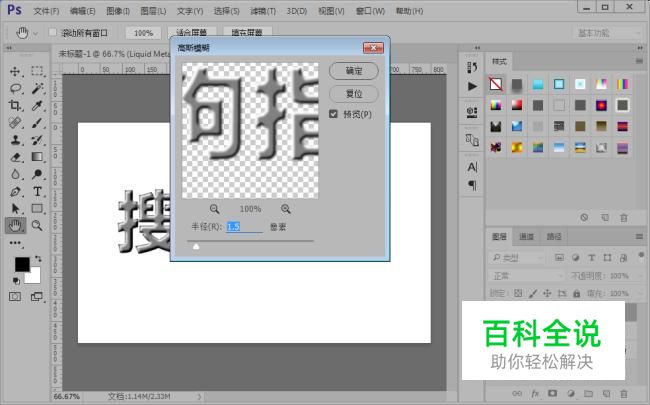Switch to the Channels tab
The width and height of the screenshot is (650, 405).
526,236
